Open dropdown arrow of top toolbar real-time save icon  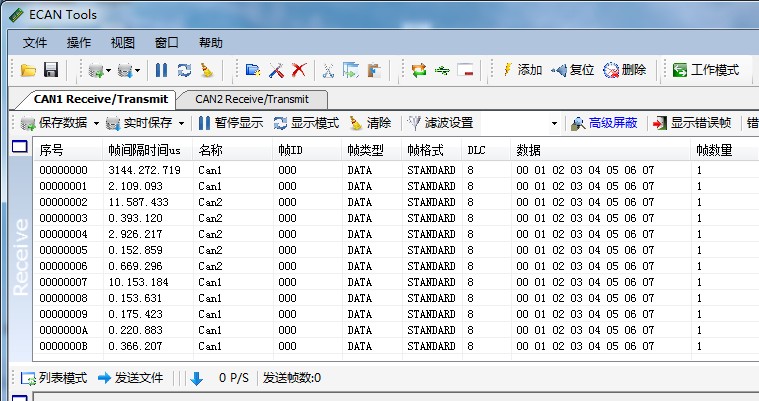137,71
